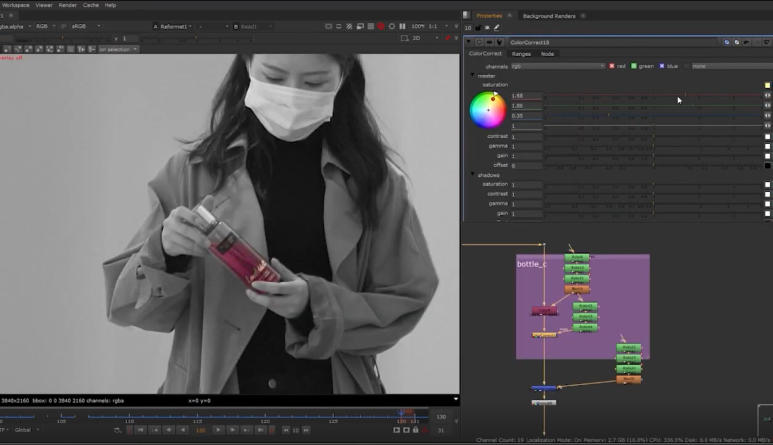Pick a hue on the color wheel

(488, 110)
